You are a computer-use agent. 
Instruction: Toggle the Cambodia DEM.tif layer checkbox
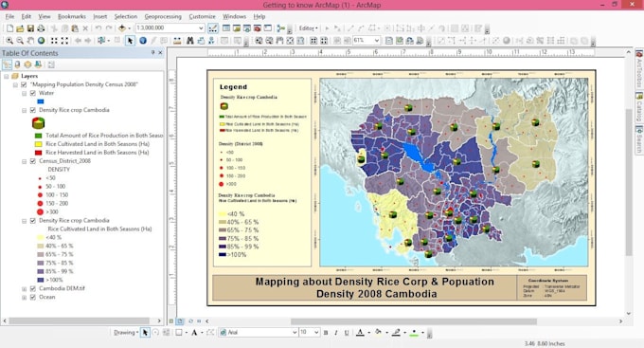point(33,288)
